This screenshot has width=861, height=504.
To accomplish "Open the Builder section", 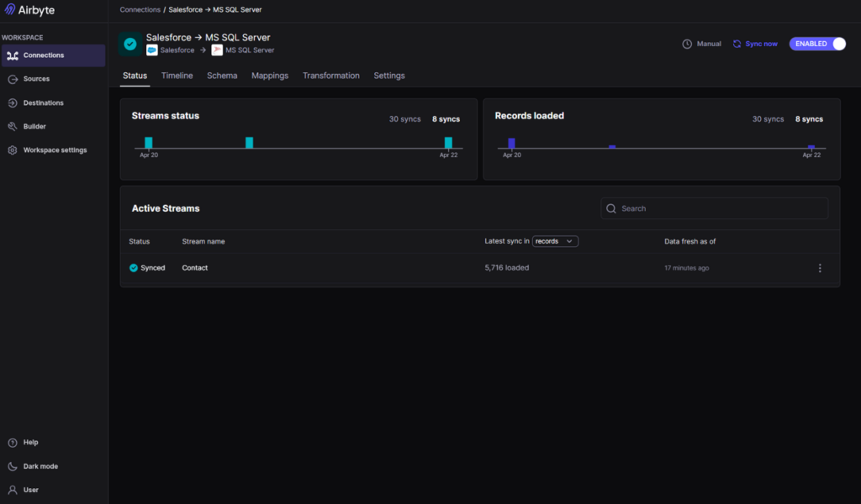I will [x=32, y=126].
